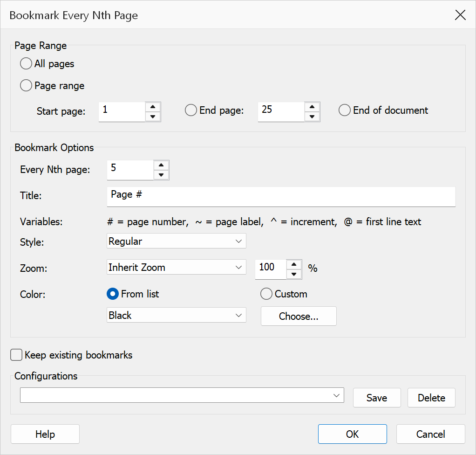The height and width of the screenshot is (455, 476).
Task: Save the current configuration
Action: coord(377,398)
